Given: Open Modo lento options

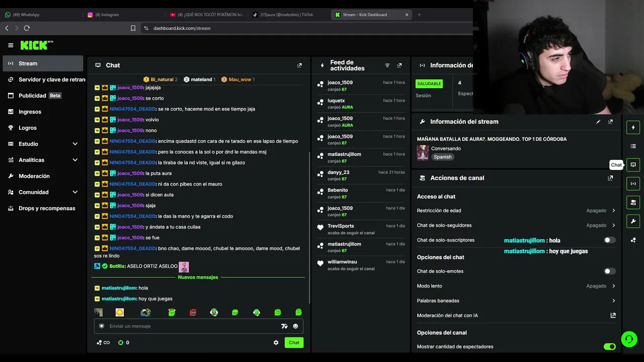Looking at the screenshot, I should coord(516,286).
